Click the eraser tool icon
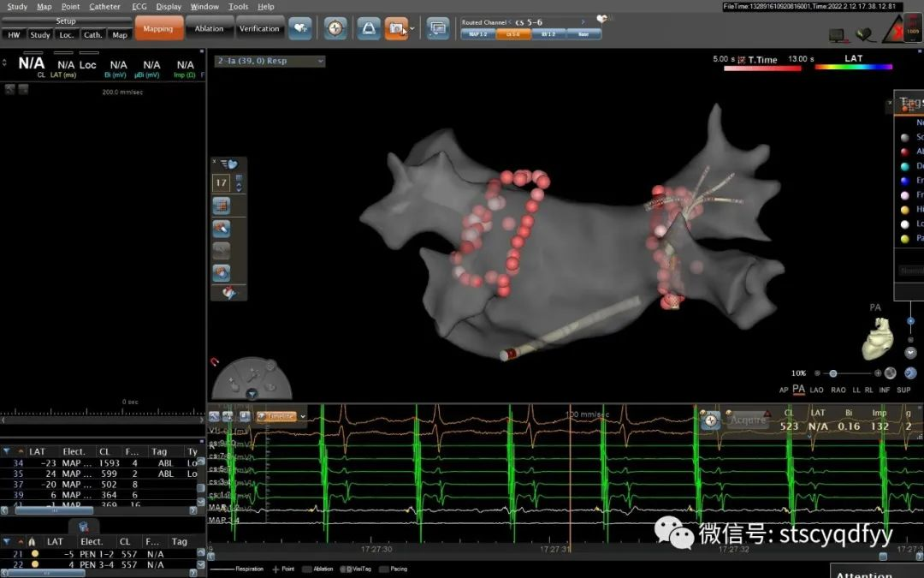This screenshot has height=578, width=924. tap(222, 228)
